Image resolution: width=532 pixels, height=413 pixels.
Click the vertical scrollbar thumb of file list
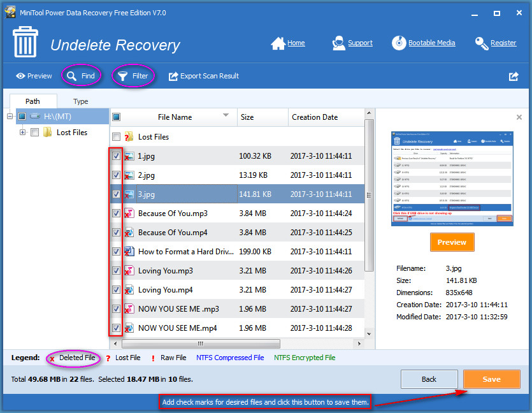point(369,195)
